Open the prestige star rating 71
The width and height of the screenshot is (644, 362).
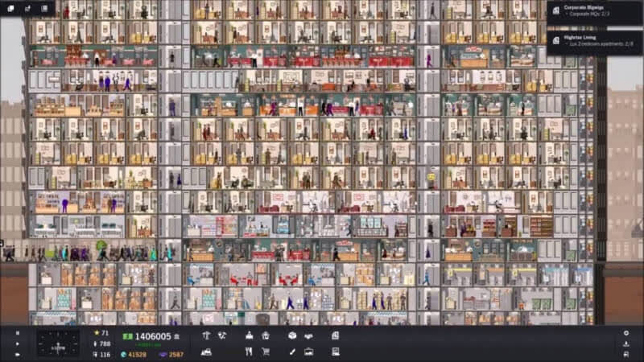point(101,333)
